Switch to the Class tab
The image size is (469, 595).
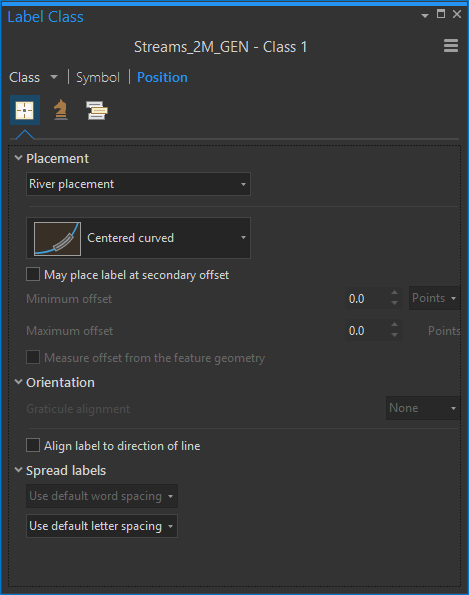[x=25, y=77]
